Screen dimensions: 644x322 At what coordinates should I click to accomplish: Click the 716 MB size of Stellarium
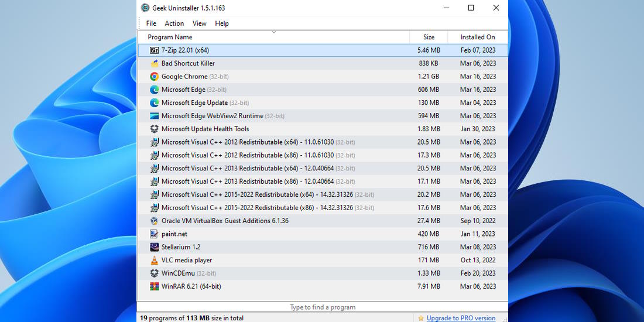pyautogui.click(x=429, y=247)
